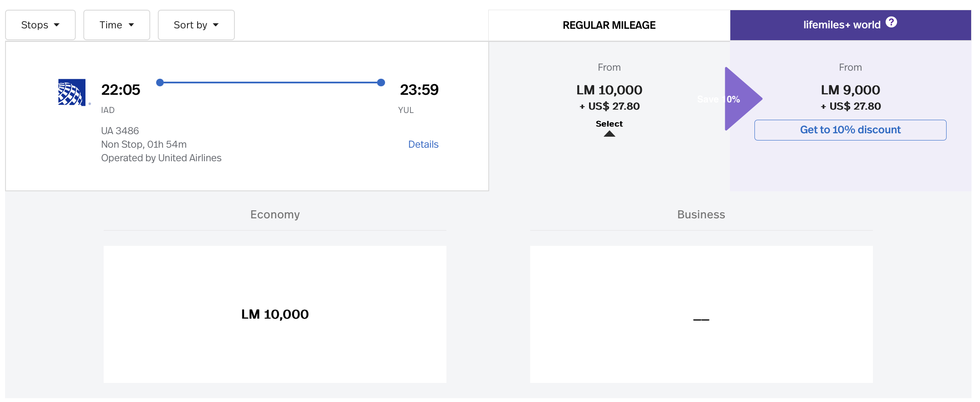Click the Business column heading

coord(701,215)
